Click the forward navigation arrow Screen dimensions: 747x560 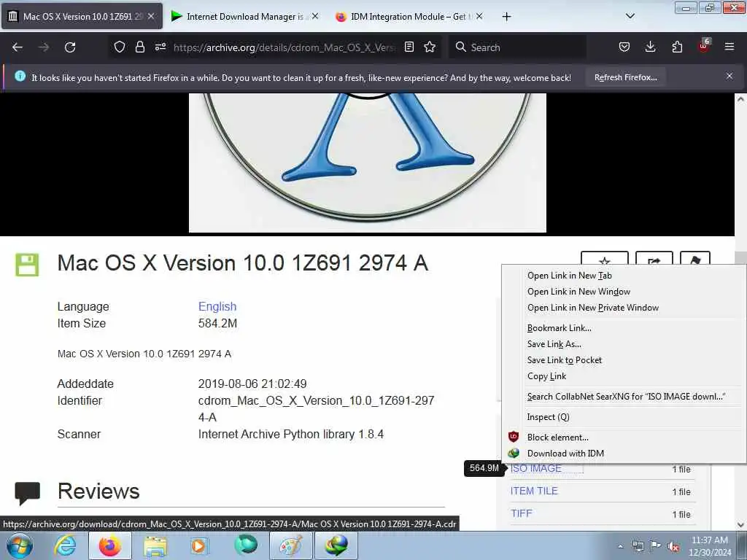click(44, 47)
